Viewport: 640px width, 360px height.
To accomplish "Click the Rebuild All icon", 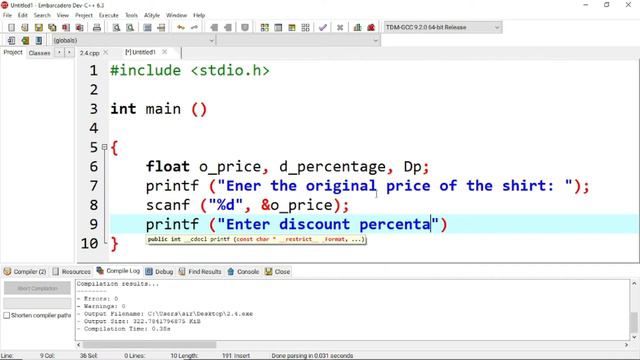I will (305, 27).
